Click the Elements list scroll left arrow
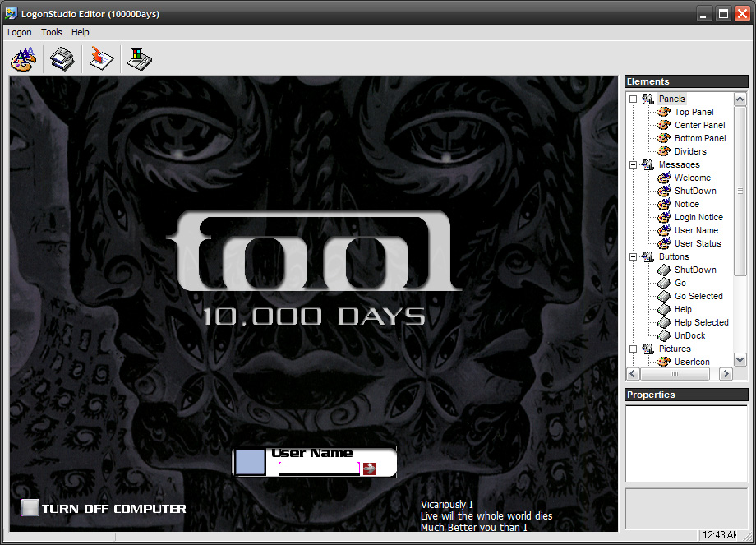This screenshot has height=545, width=756. tap(634, 374)
